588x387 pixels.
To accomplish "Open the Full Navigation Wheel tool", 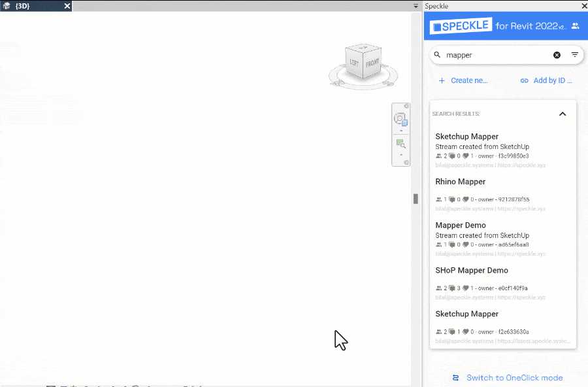I will point(400,120).
